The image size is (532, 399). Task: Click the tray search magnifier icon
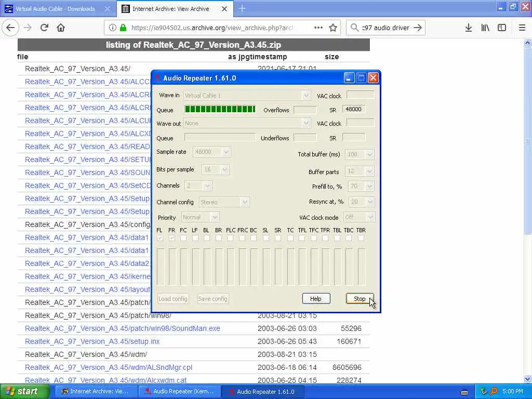tap(494, 391)
